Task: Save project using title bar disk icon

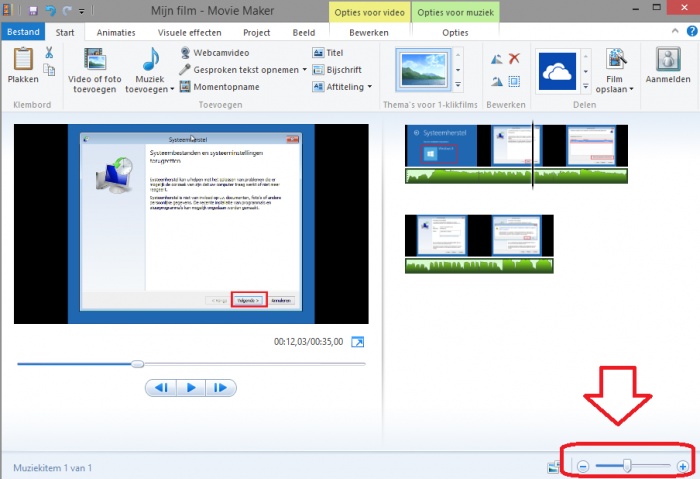Action: click(x=33, y=10)
